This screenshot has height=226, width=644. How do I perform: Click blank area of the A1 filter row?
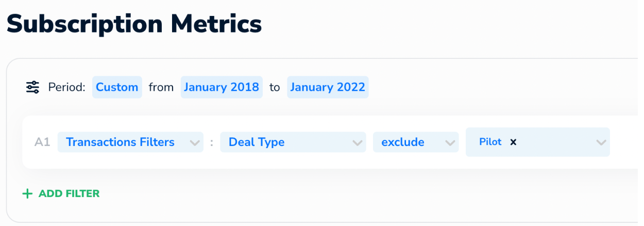point(623,142)
